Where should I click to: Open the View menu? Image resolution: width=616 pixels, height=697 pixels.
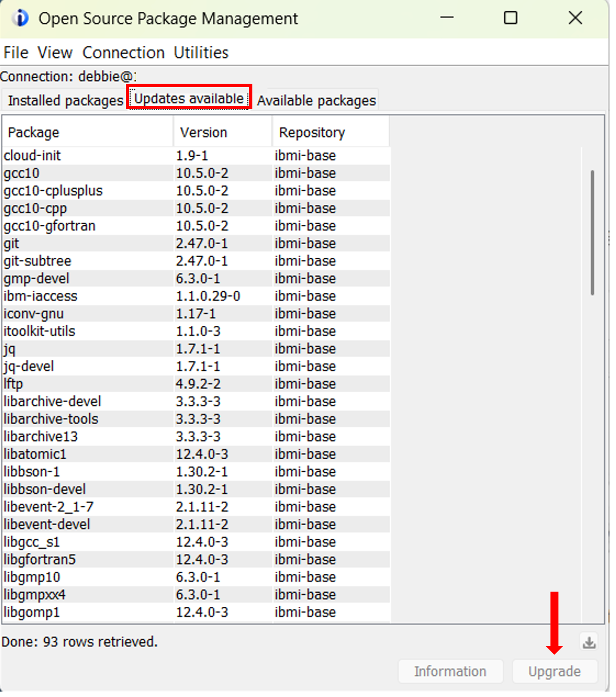click(x=55, y=52)
